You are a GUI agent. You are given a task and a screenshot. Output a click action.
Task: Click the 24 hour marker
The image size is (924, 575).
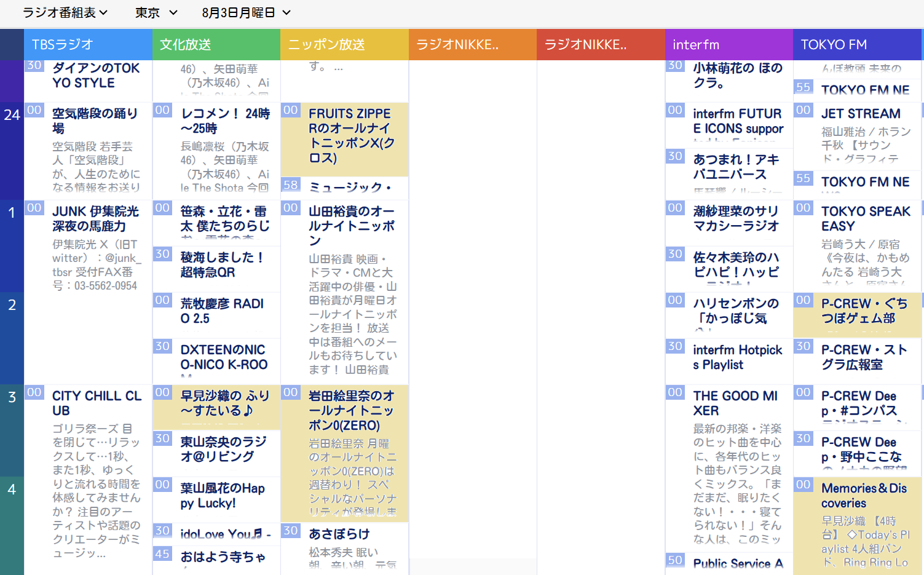pos(12,115)
